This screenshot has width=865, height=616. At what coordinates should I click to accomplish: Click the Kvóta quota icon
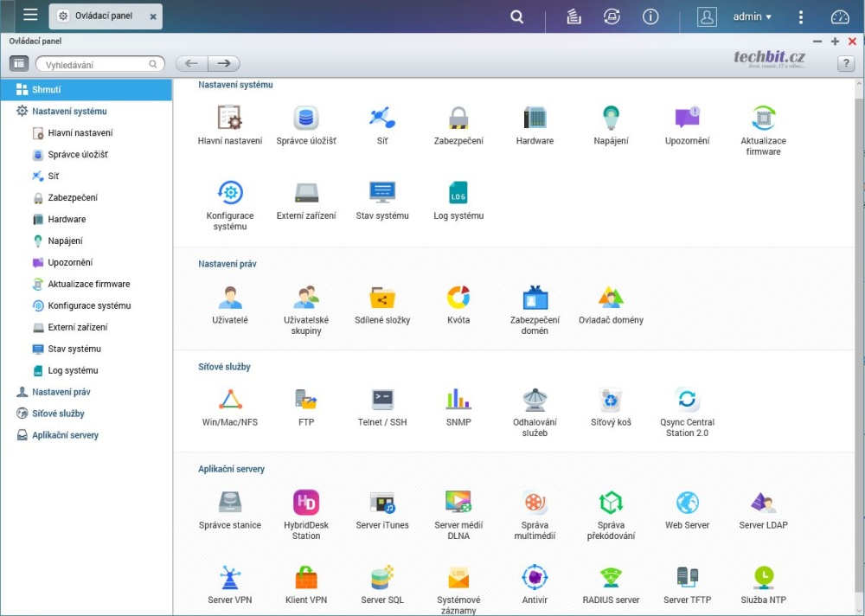click(x=458, y=298)
